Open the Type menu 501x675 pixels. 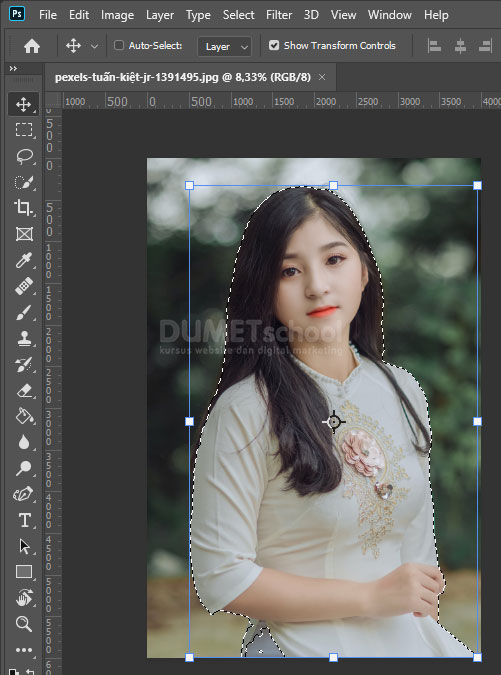tap(198, 15)
